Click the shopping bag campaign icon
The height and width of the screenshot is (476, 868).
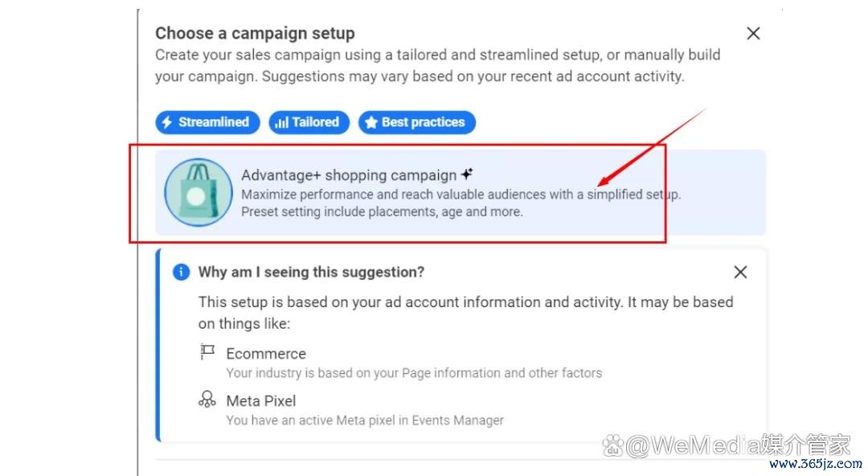coord(199,192)
